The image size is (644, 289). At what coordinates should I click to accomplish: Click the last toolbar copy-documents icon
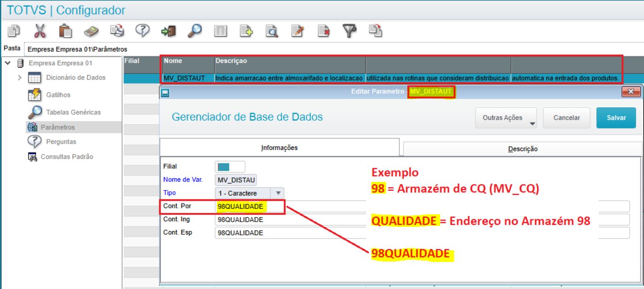(x=375, y=31)
